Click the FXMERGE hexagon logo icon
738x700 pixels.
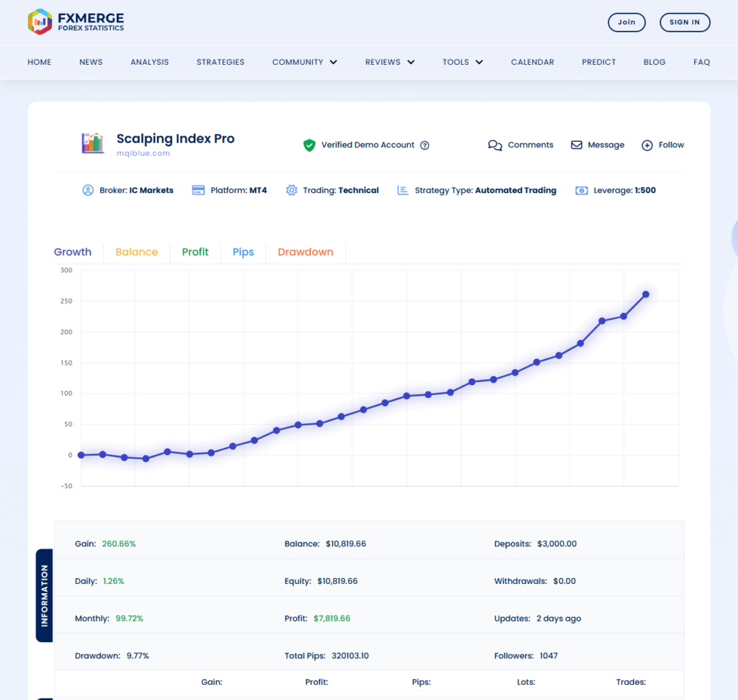40,22
